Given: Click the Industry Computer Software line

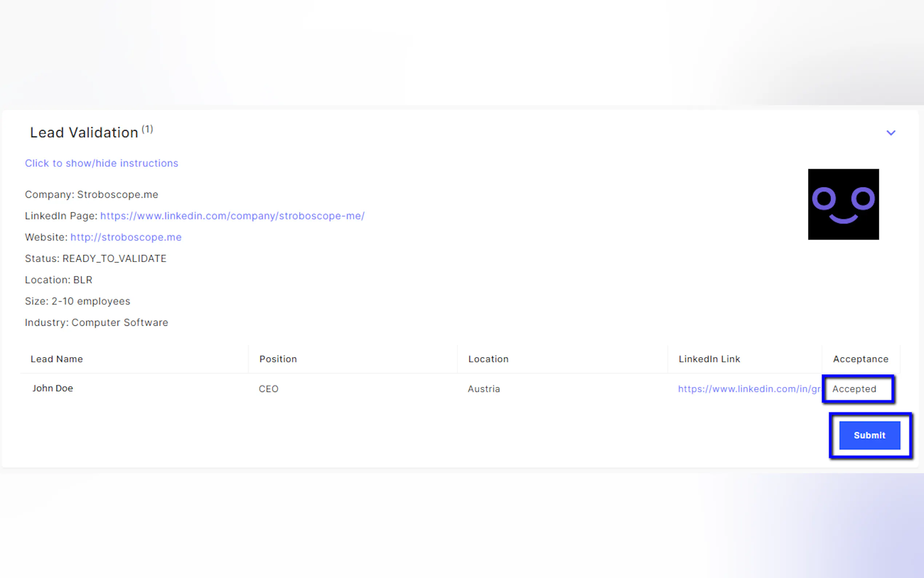Looking at the screenshot, I should pos(96,322).
